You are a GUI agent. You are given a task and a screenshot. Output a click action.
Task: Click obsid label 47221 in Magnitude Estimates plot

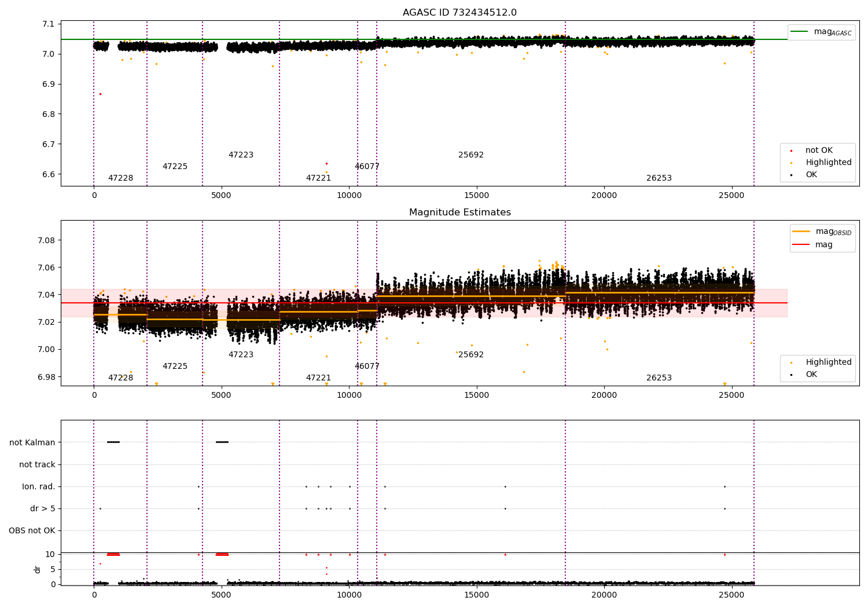[x=318, y=378]
